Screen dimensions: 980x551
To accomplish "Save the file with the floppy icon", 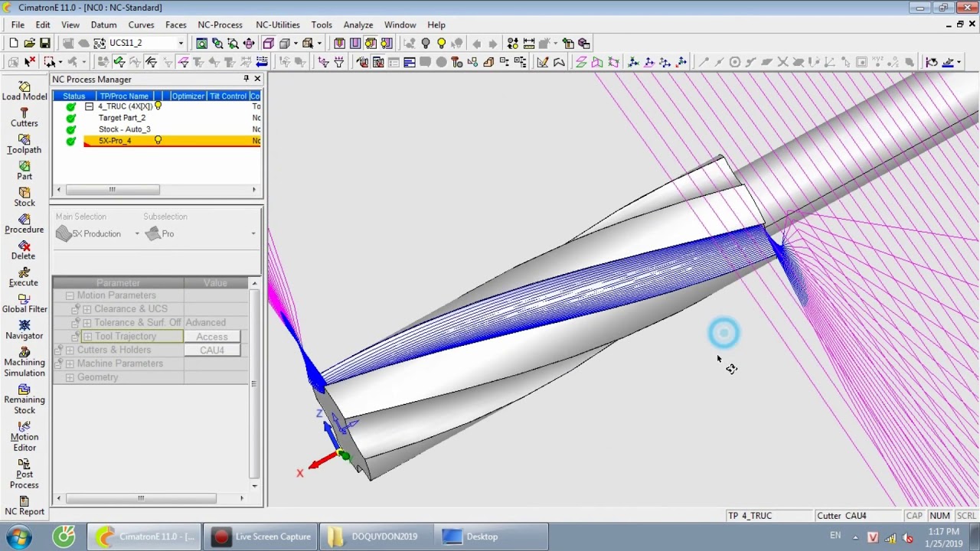I will (44, 44).
